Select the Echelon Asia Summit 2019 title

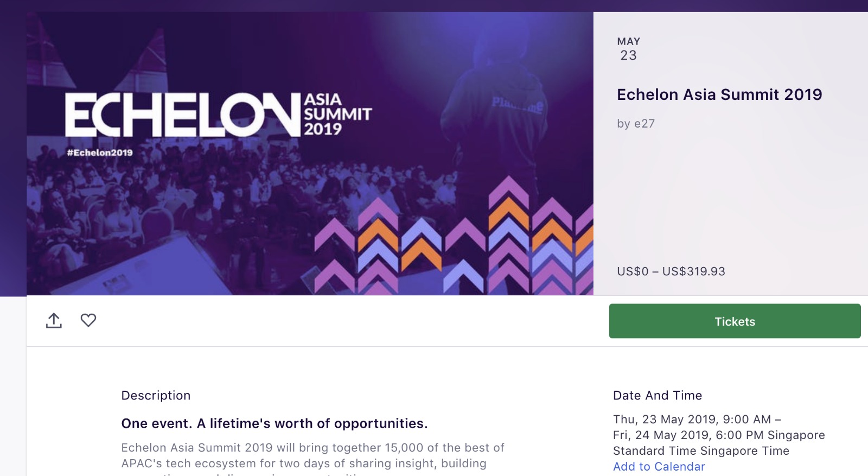(x=719, y=94)
